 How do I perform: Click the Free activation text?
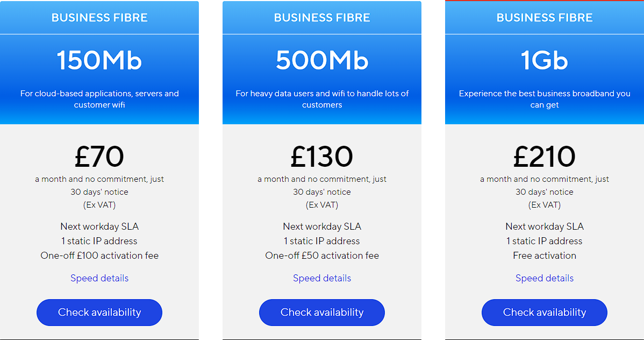point(545,256)
